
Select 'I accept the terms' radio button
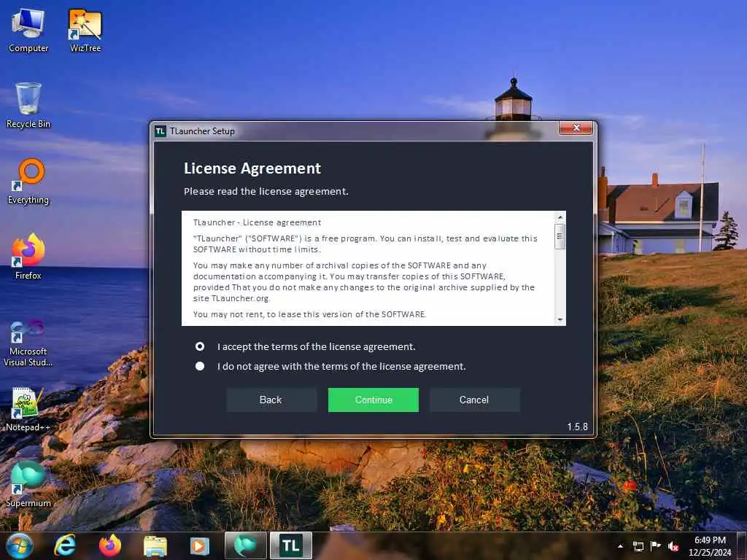coord(200,346)
